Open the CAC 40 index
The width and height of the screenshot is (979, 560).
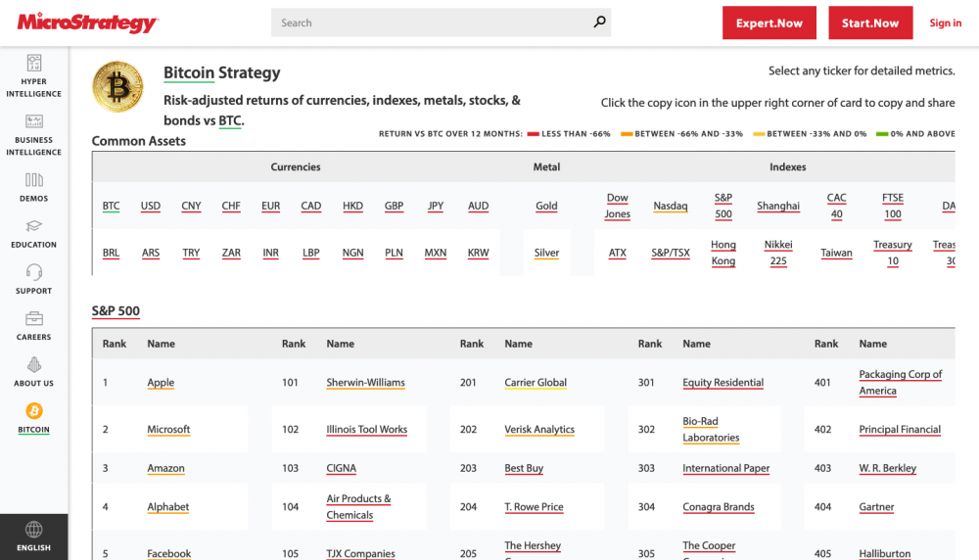837,206
